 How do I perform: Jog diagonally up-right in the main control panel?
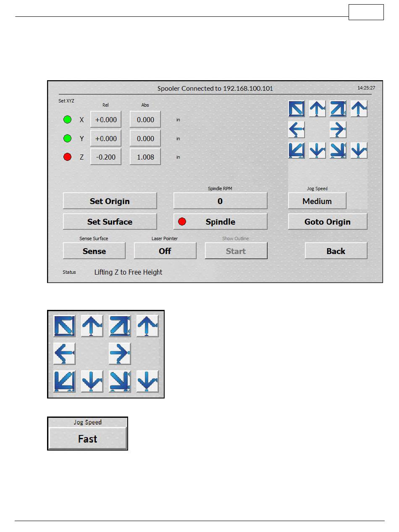tap(338, 108)
